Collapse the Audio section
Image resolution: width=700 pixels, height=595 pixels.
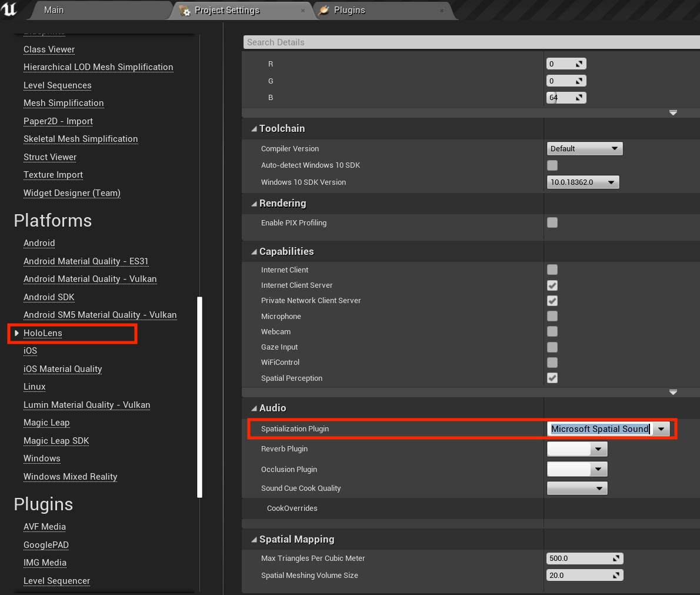click(254, 408)
